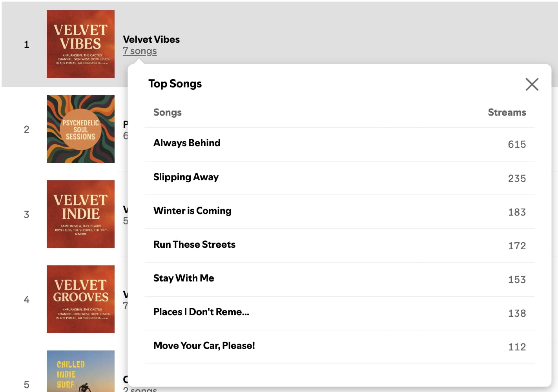Click the rank number 2 row
This screenshot has height=392, width=558.
click(x=26, y=129)
